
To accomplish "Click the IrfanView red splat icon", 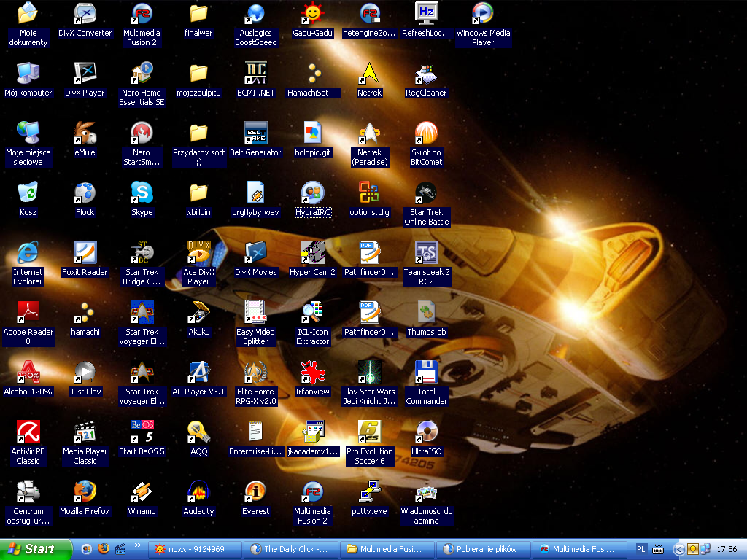I will pyautogui.click(x=312, y=372).
